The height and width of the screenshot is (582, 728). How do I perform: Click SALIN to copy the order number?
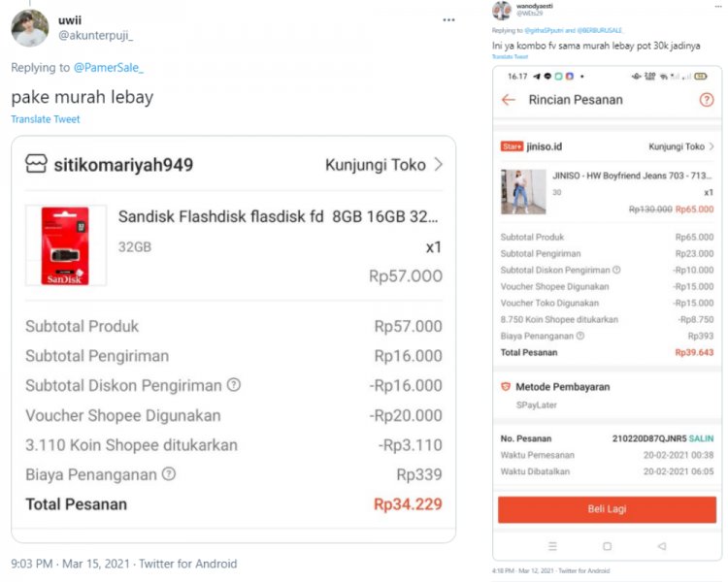click(702, 438)
